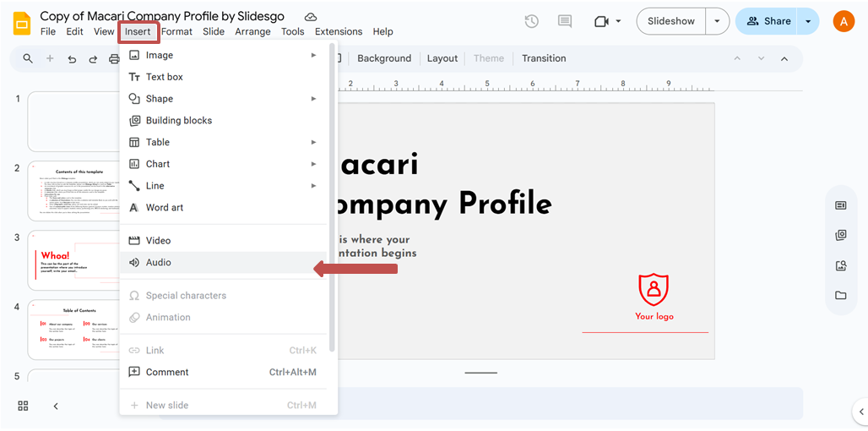Select Text box in Insert menu

click(223, 77)
